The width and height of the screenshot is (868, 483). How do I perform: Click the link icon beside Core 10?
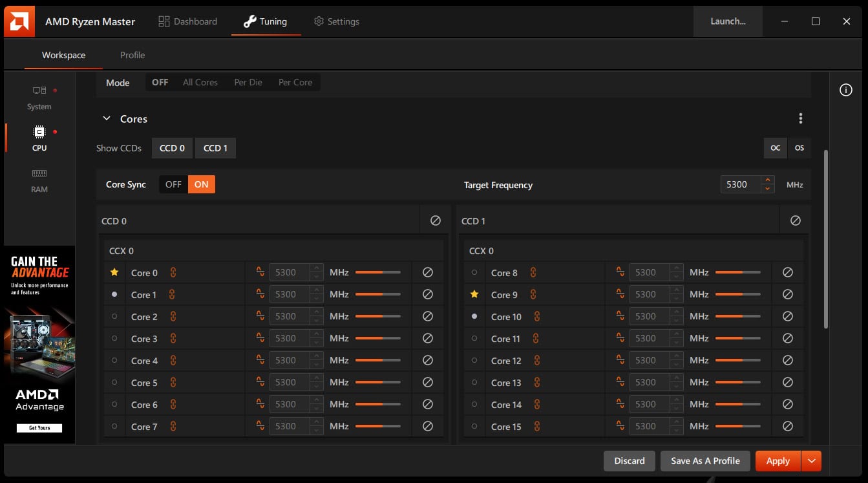pos(536,316)
